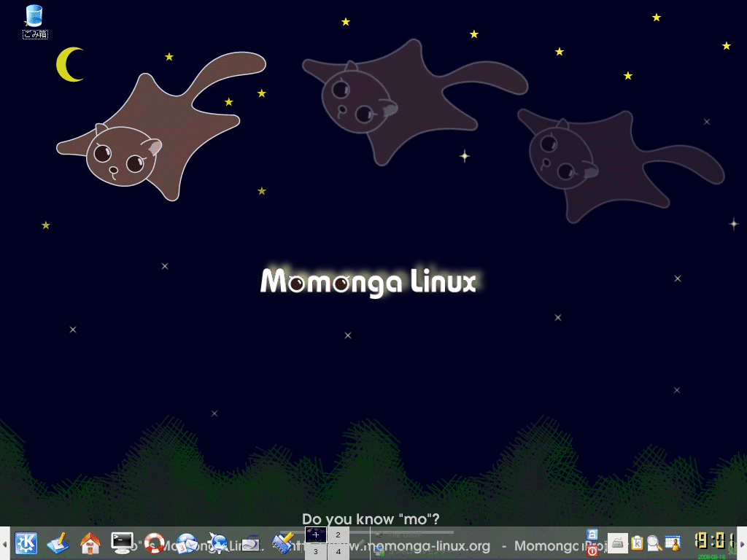Open the keyboard layout tray icon
This screenshot has width=747, height=560.
point(617,543)
